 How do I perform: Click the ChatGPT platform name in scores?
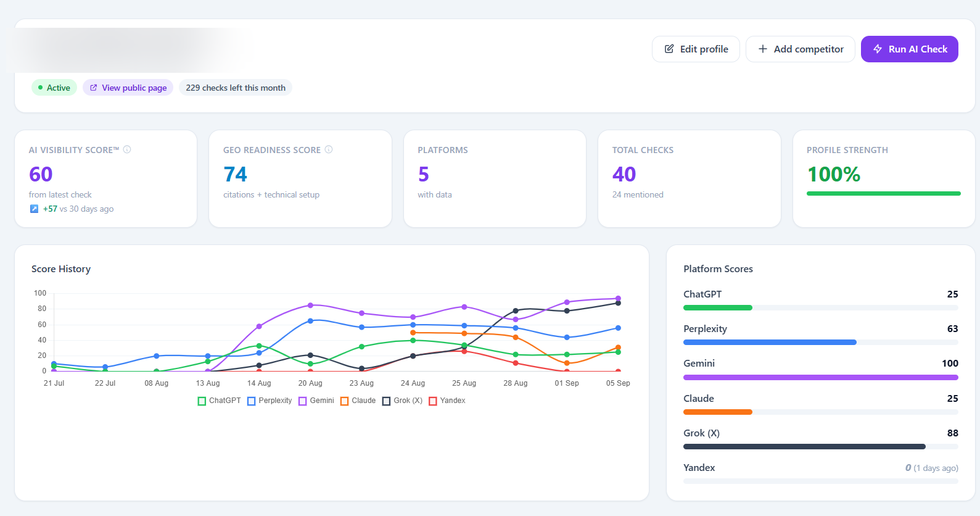702,294
